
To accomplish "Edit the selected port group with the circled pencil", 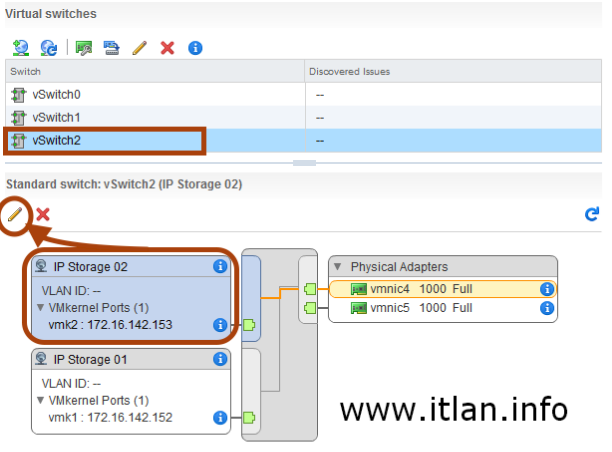I will 15,213.
